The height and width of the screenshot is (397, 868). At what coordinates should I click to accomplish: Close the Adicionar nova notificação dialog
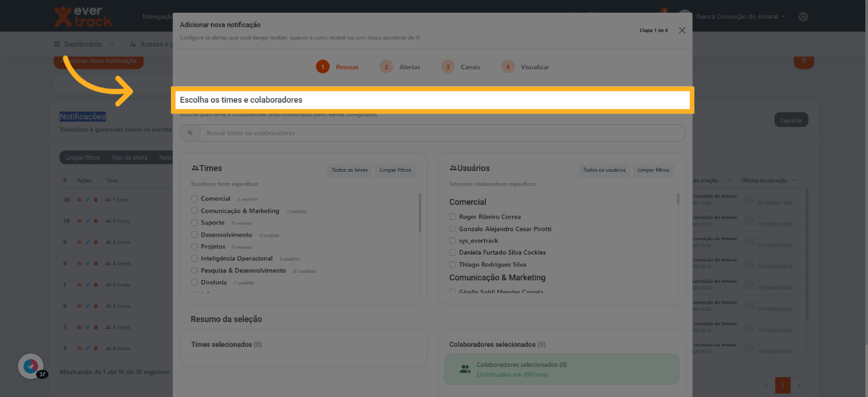(682, 30)
